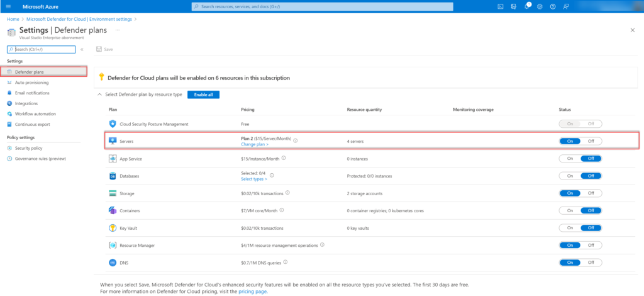
Task: Go to Home breadcrumb
Action: pyautogui.click(x=13, y=19)
